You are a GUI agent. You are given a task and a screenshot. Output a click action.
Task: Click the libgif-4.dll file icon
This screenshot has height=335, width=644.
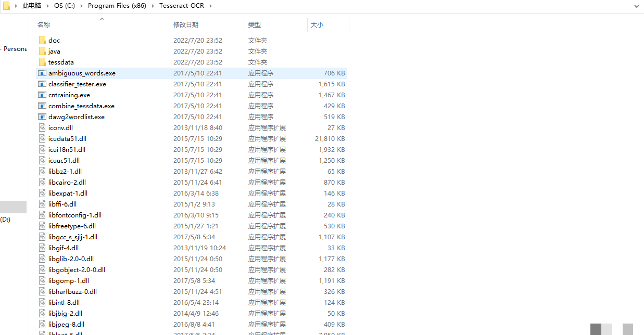(x=42, y=248)
